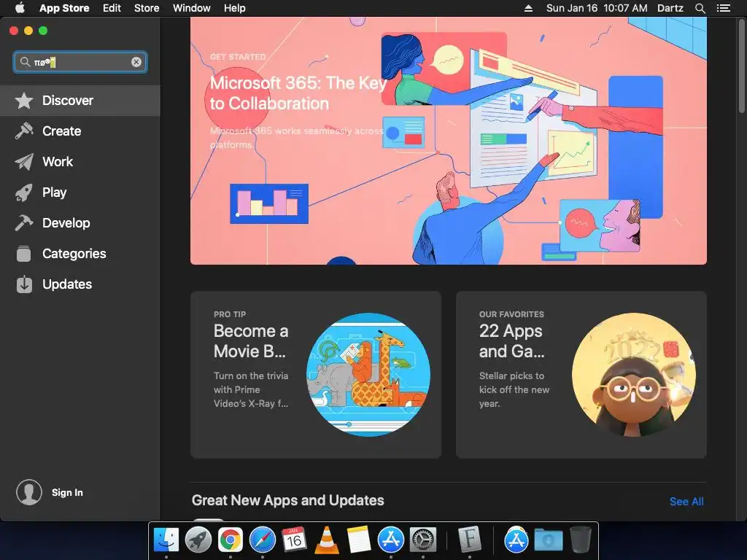Image resolution: width=747 pixels, height=560 pixels.
Task: Open the Help menu
Action: (x=235, y=8)
